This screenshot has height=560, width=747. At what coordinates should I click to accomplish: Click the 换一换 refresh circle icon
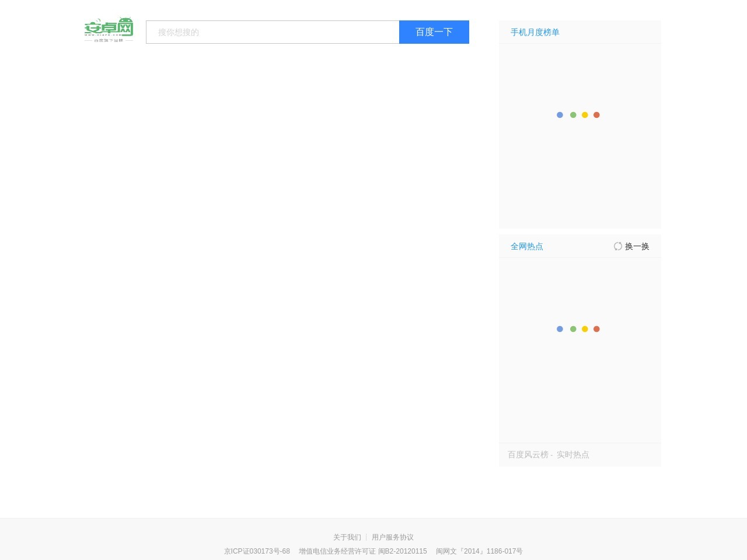[x=617, y=246]
